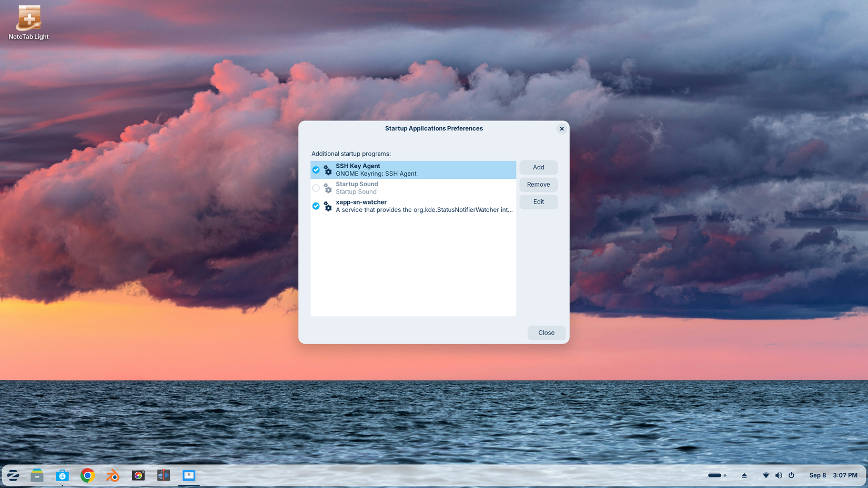Open the camera app taskbar icon
The height and width of the screenshot is (488, 868).
(138, 475)
